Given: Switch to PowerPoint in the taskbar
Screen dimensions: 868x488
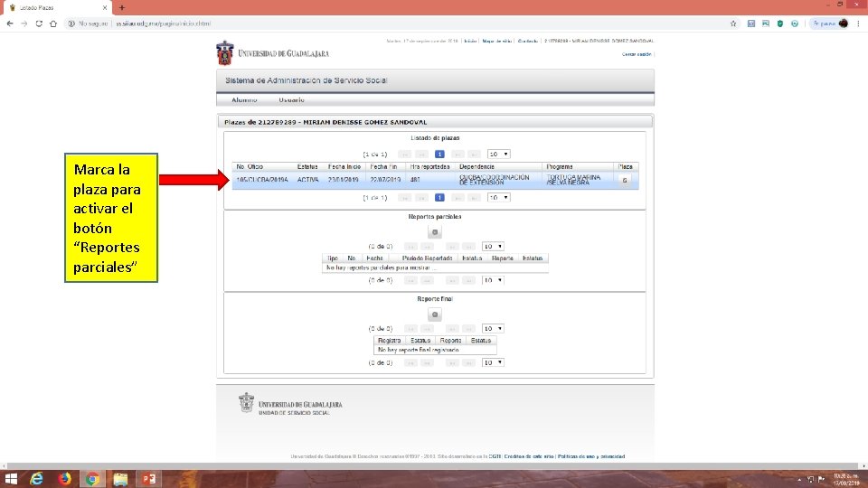Looking at the screenshot, I should click(x=149, y=479).
